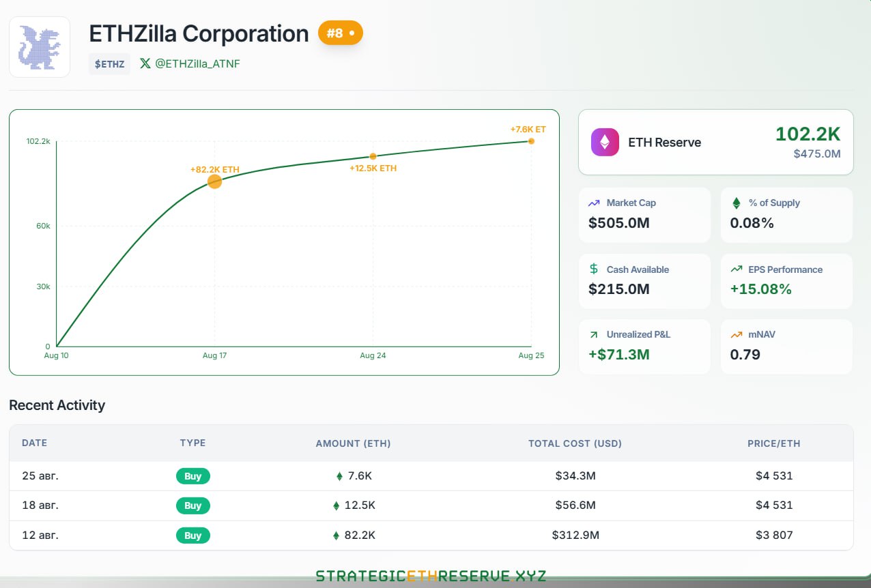Click the $4 531 price in the 18 авг. row

[773, 505]
